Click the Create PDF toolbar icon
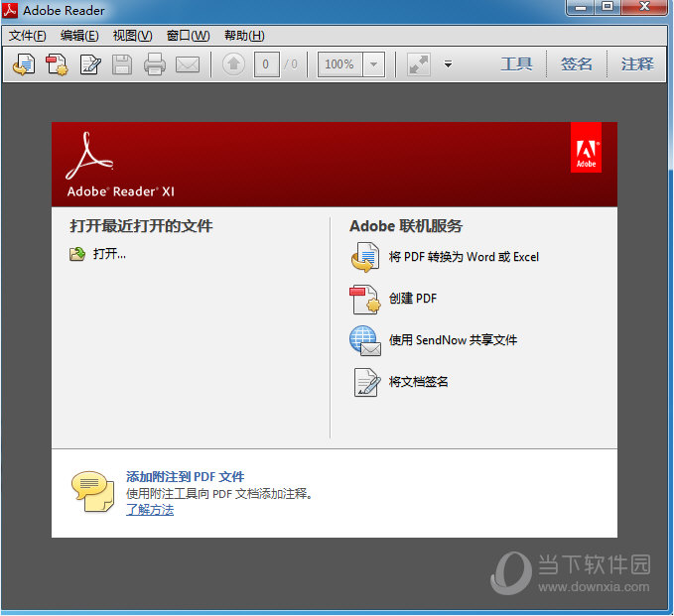 point(58,64)
